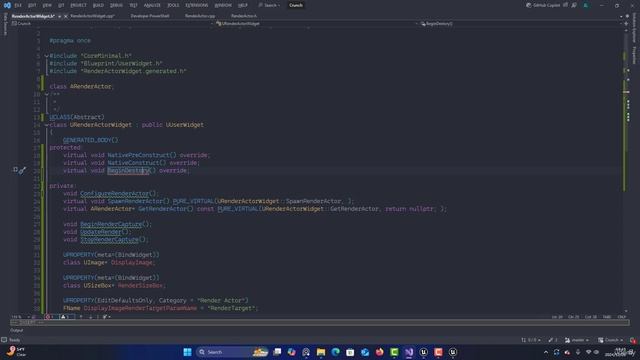Viewport: 640px width, 360px height.
Task: Go to next issue with down arrow
Action: (x=91, y=317)
